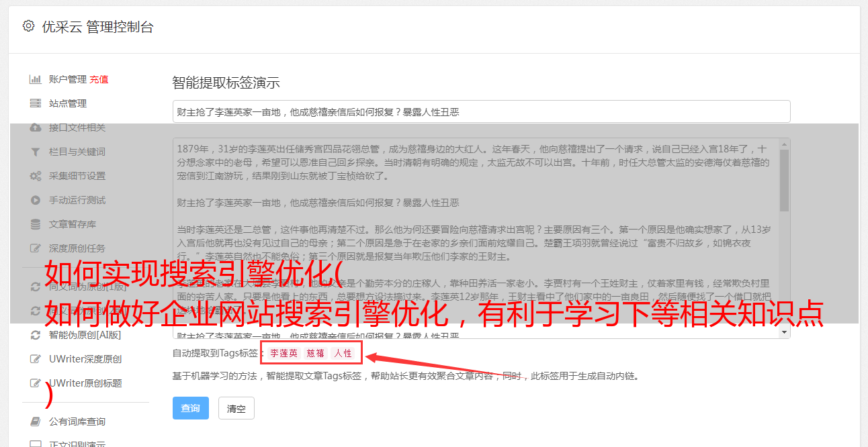Screen dimensions: 868x447
Task: Click the text area scrollbar down arrow
Action: point(784,332)
